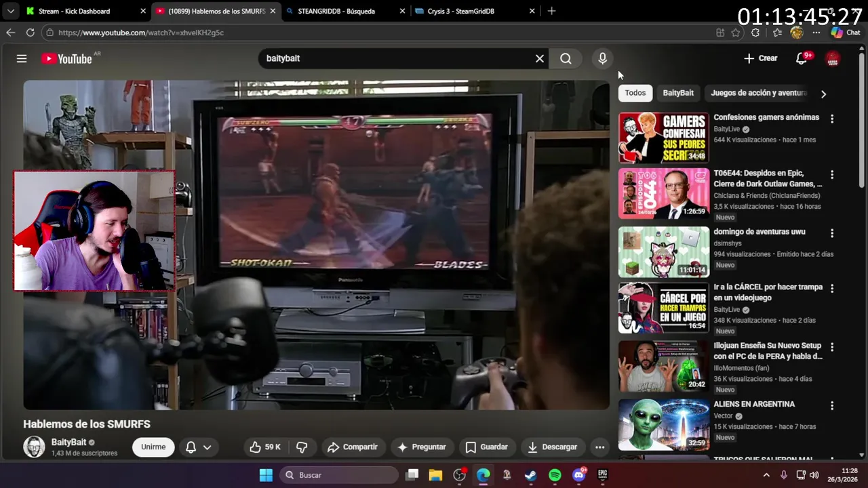This screenshot has height=488, width=868.
Task: Open Ir a la CÁRCEL video thumbnail
Action: pos(664,308)
